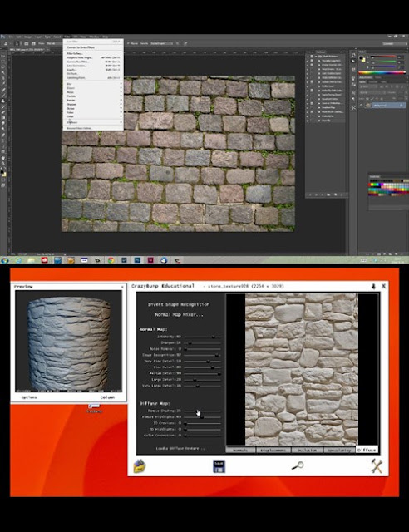The width and height of the screenshot is (409, 532).
Task: Toggle checkmark for Vignette action
Action: [308, 61]
